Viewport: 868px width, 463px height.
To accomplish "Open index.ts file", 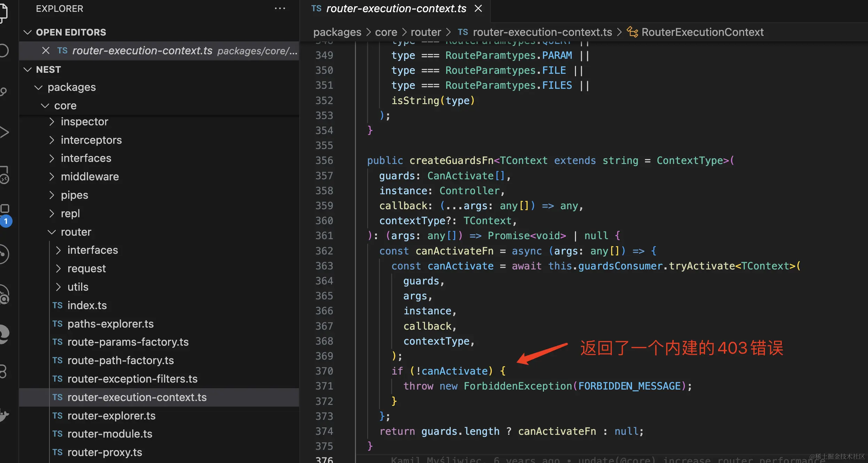I will point(87,306).
